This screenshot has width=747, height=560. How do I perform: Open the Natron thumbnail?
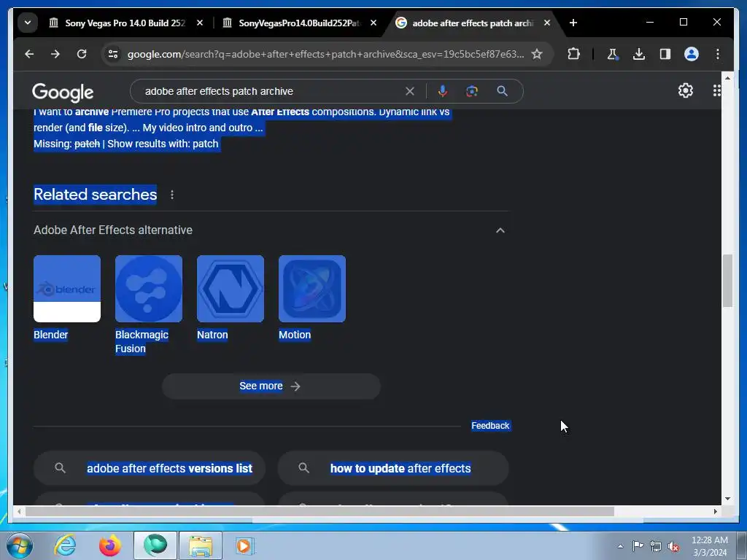(230, 289)
